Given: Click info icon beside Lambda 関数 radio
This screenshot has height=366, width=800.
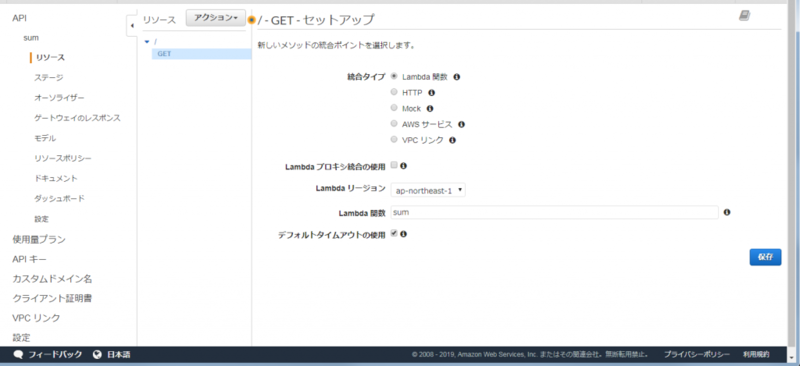Looking at the screenshot, I should point(457,77).
